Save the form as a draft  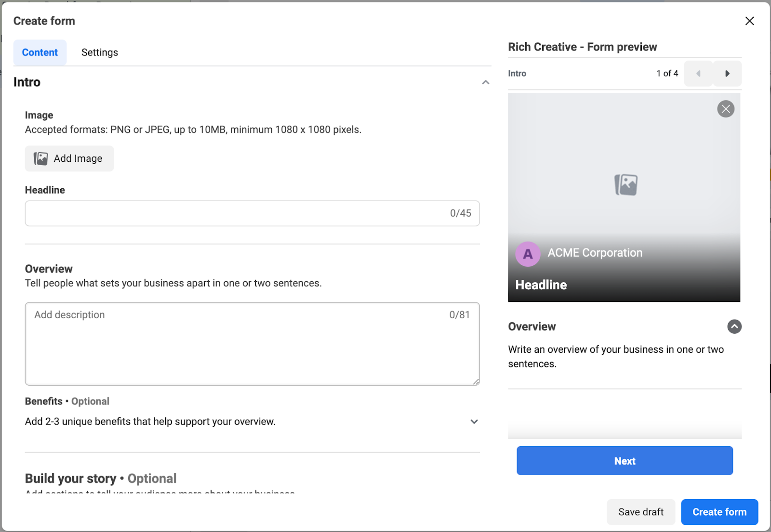(x=640, y=512)
